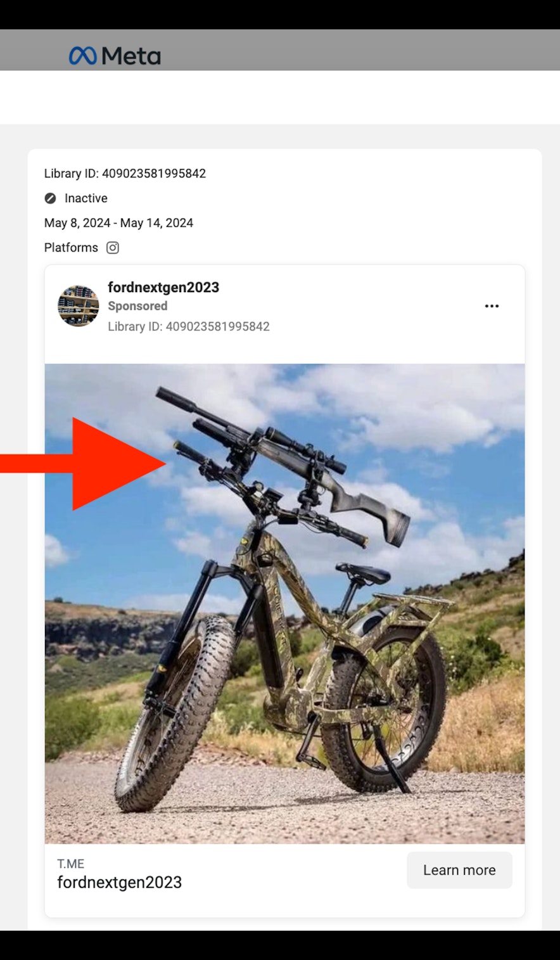Click the Platforms label
Image resolution: width=560 pixels, height=960 pixels.
71,248
